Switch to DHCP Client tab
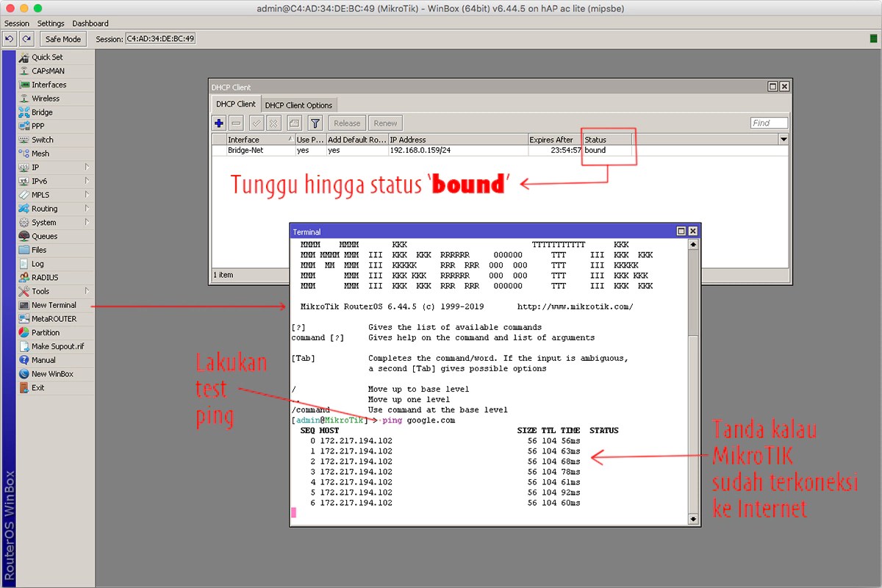 (236, 104)
